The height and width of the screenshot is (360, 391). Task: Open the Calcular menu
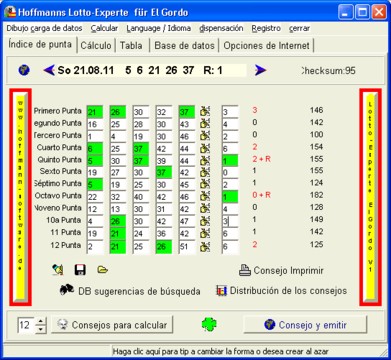click(104, 29)
